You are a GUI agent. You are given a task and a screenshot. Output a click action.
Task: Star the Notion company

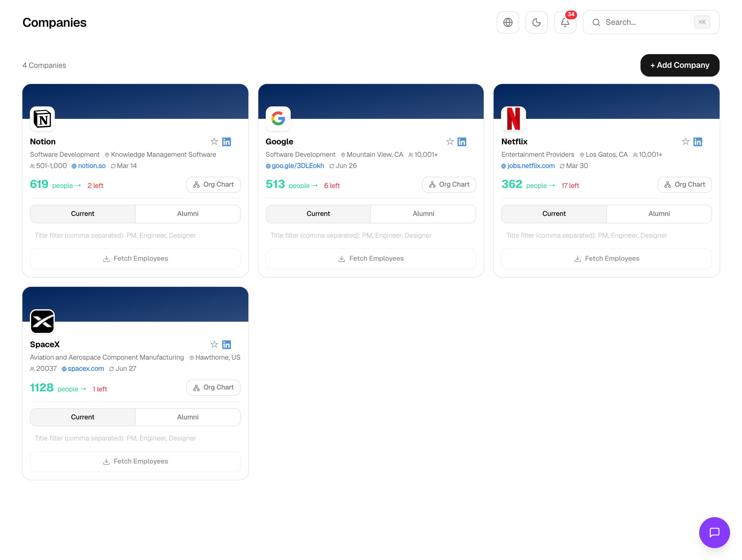[214, 142]
